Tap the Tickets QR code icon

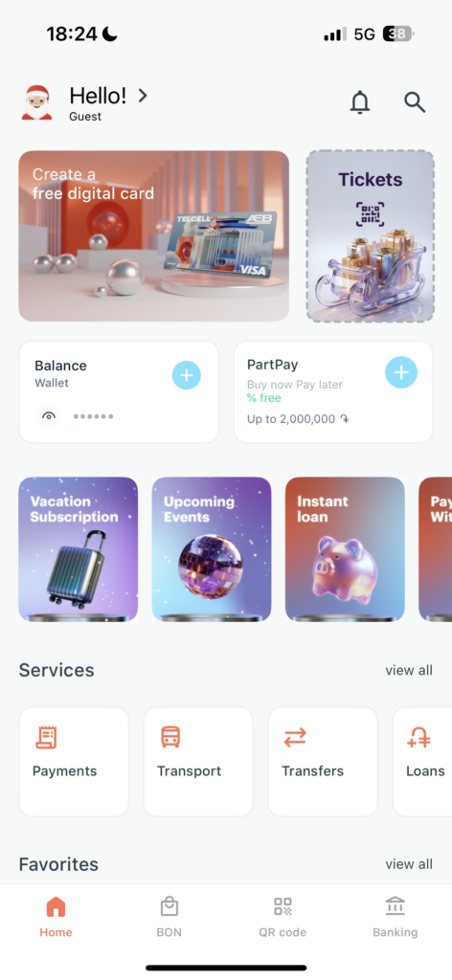coord(370,213)
